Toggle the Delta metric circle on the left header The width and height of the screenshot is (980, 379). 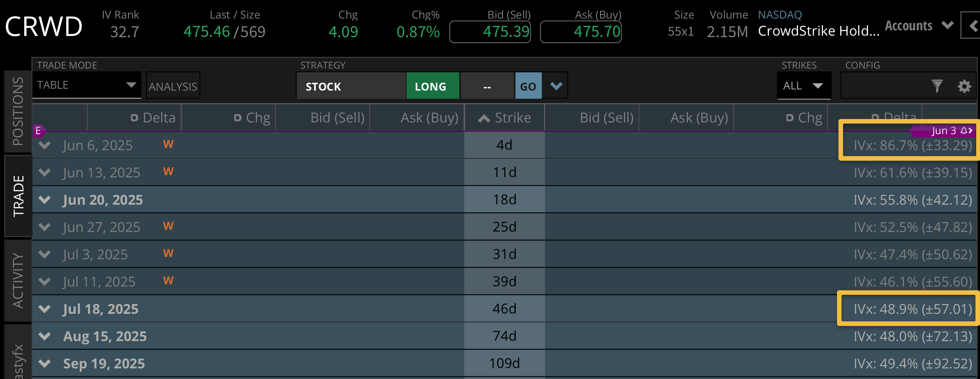[x=134, y=117]
